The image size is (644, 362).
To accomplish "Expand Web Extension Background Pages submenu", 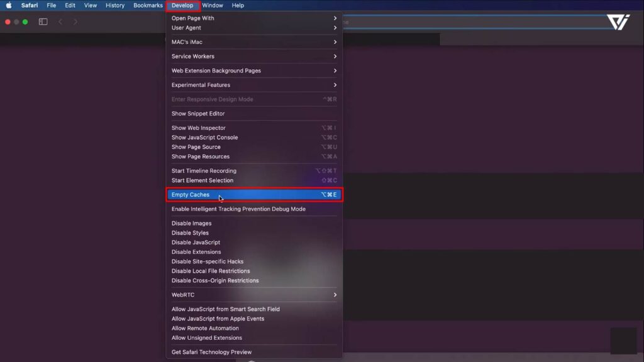I will [x=254, y=70].
